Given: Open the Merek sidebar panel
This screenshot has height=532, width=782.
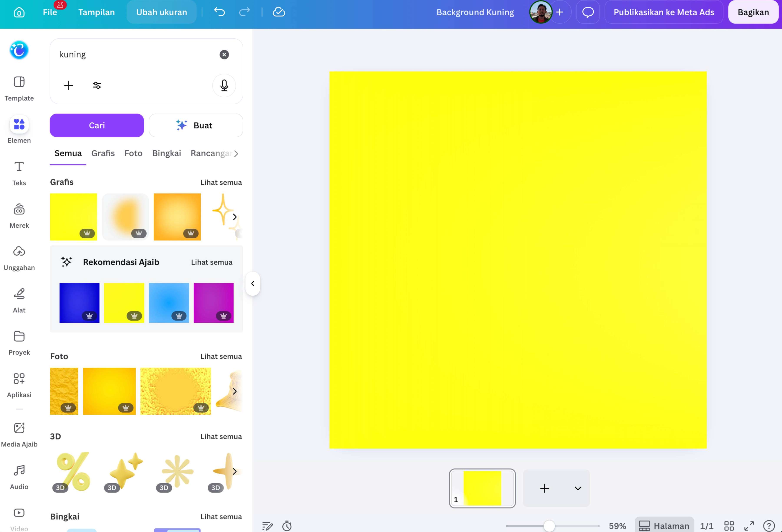Looking at the screenshot, I should pos(19,216).
